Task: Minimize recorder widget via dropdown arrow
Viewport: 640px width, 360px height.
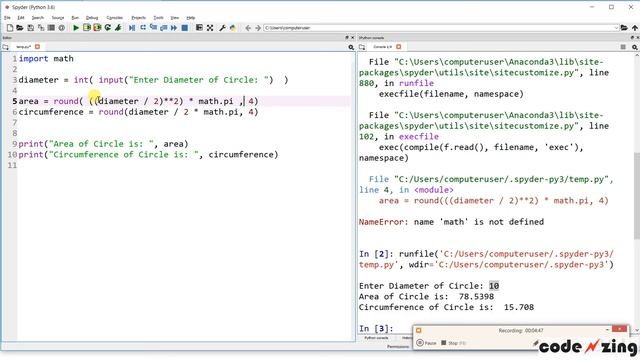Action: 607,329
